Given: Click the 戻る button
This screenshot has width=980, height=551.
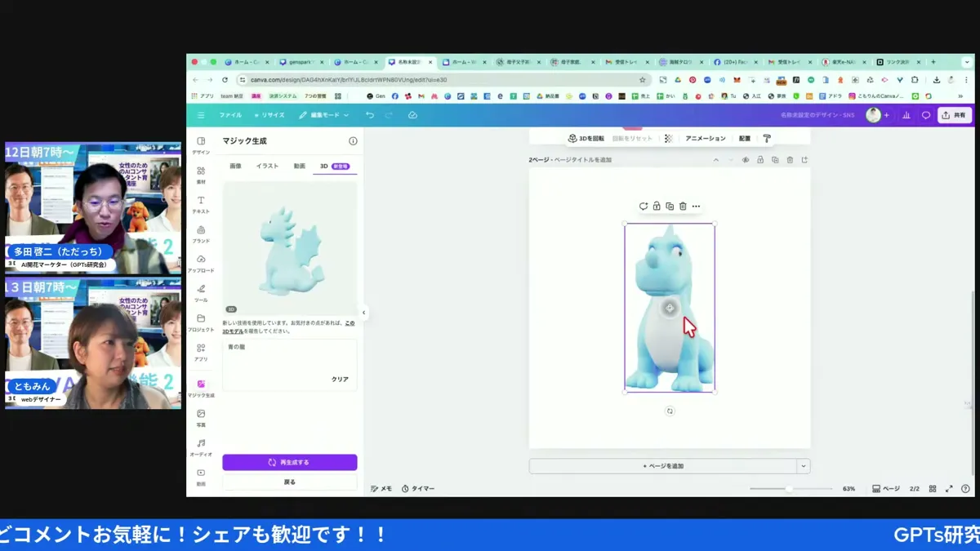Looking at the screenshot, I should click(x=290, y=482).
